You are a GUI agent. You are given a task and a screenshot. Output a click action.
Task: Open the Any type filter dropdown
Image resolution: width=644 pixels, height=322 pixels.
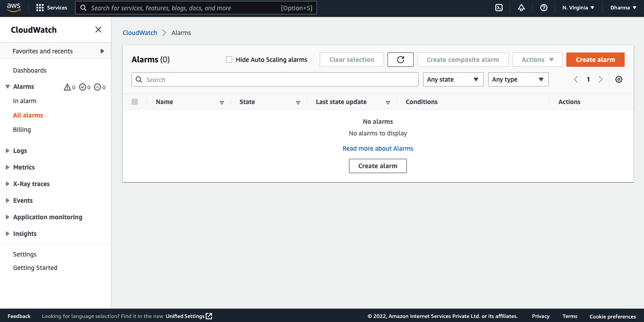518,79
